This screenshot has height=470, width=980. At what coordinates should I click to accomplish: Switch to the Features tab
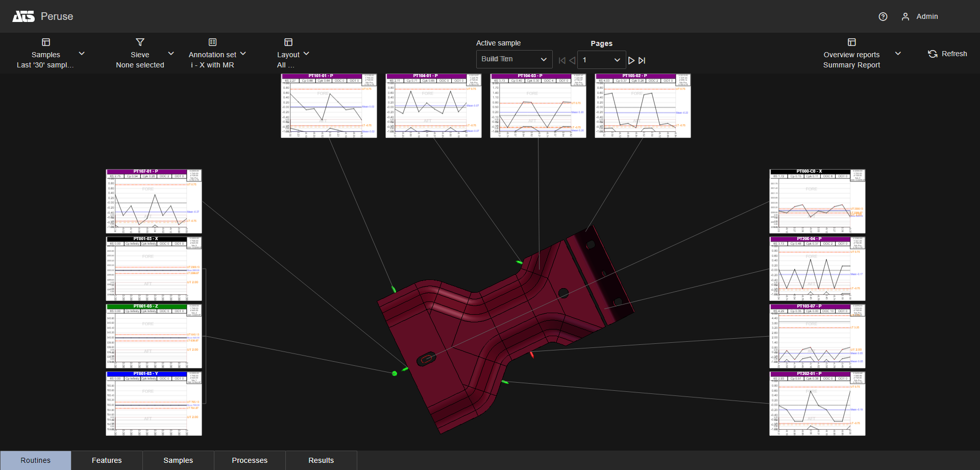coord(107,460)
